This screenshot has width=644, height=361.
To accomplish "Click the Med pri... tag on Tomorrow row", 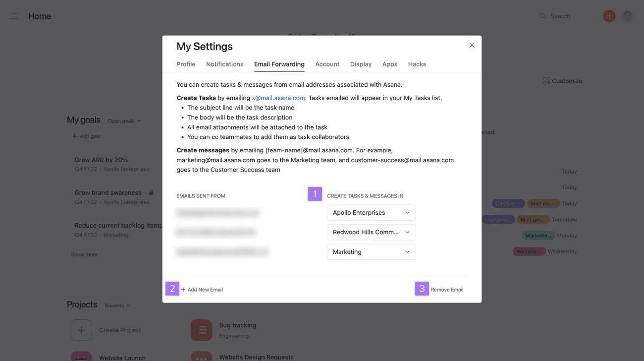I will 533,219.
